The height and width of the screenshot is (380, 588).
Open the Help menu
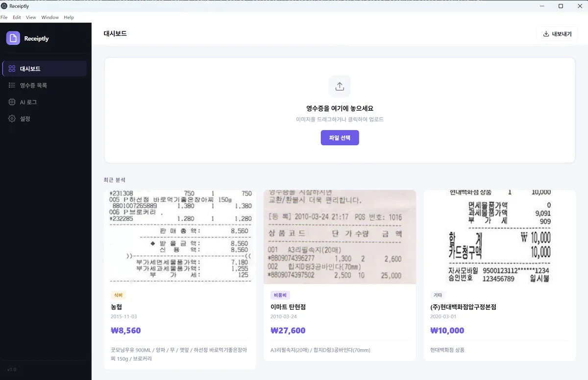tap(69, 17)
